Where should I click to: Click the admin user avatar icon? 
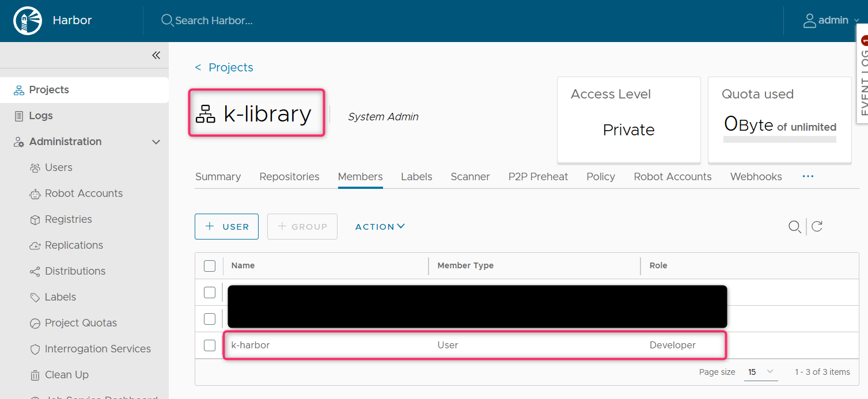point(809,21)
